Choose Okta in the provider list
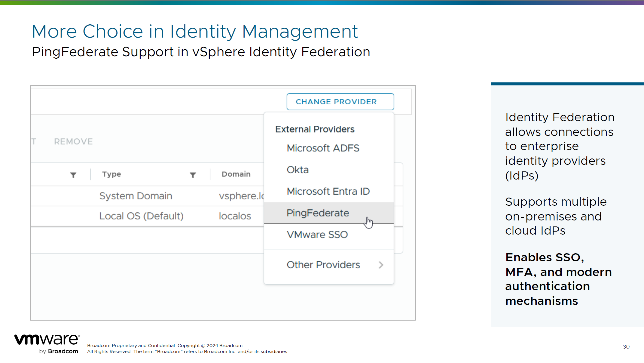Viewport: 644px width, 363px height. pos(298,170)
